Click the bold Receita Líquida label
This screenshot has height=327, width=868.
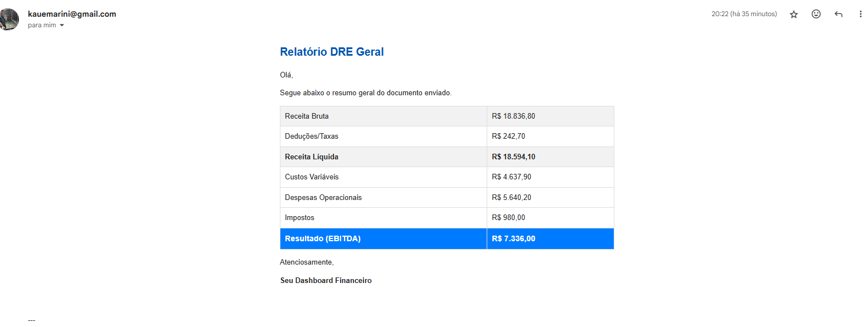click(311, 157)
